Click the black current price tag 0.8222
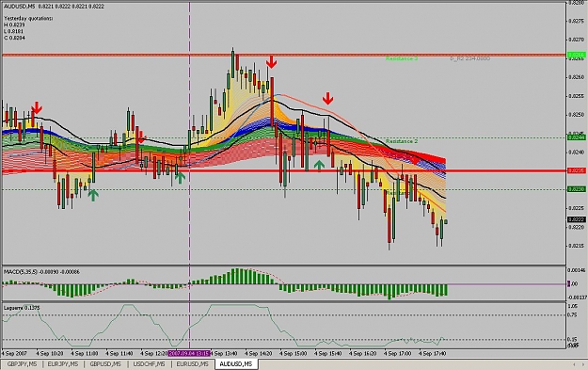The width and height of the screenshot is (588, 370). pyautogui.click(x=577, y=219)
